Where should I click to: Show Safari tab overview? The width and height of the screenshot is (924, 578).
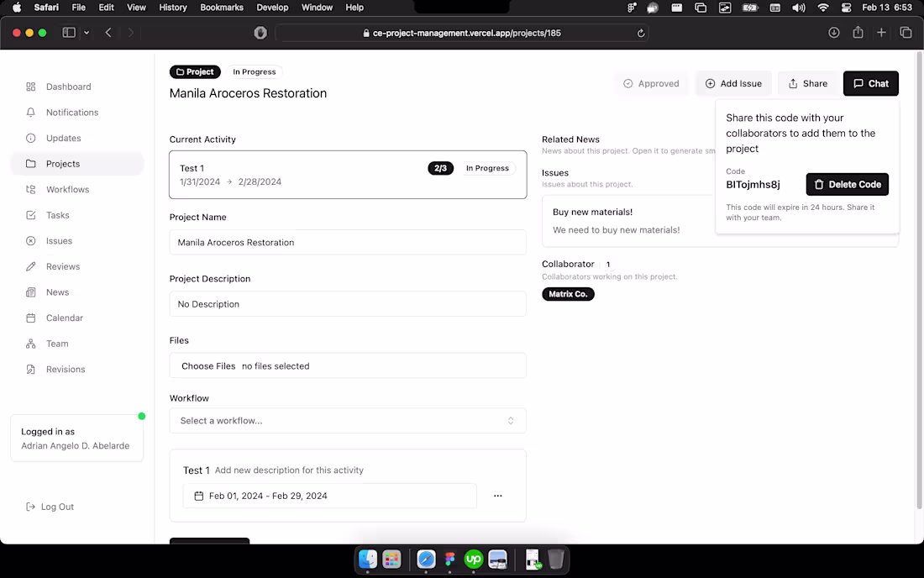point(906,33)
